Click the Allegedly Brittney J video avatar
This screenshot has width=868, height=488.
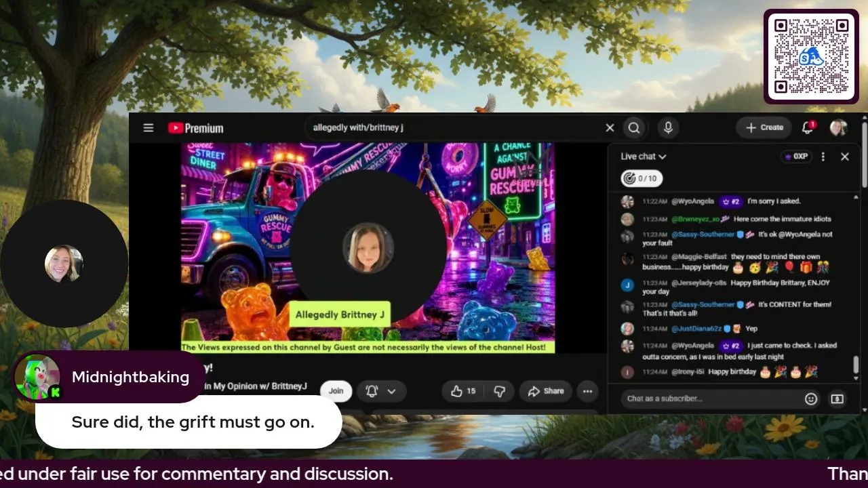click(368, 247)
